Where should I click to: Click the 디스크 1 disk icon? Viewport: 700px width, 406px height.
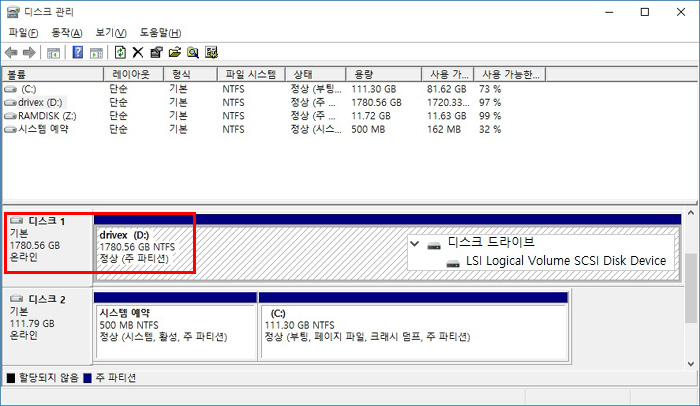pos(17,220)
